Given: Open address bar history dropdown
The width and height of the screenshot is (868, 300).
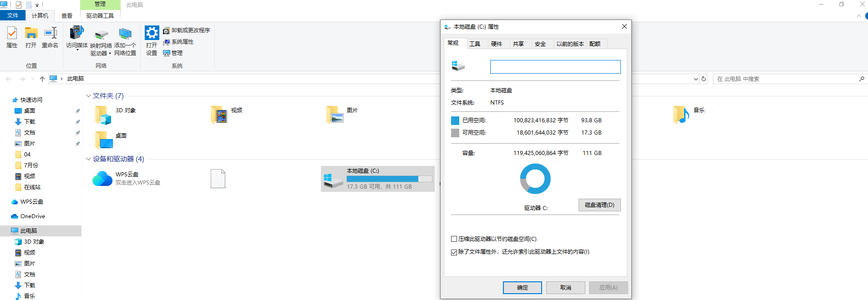Looking at the screenshot, I should 695,79.
